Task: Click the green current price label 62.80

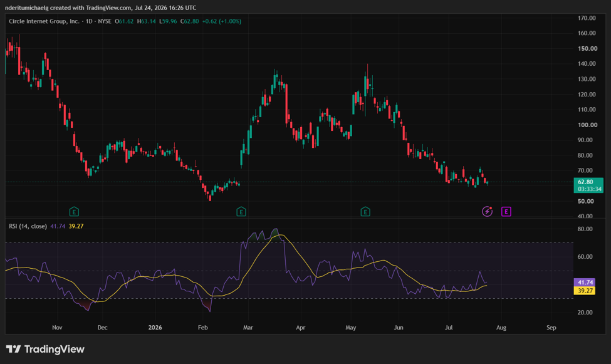Action: (585, 182)
